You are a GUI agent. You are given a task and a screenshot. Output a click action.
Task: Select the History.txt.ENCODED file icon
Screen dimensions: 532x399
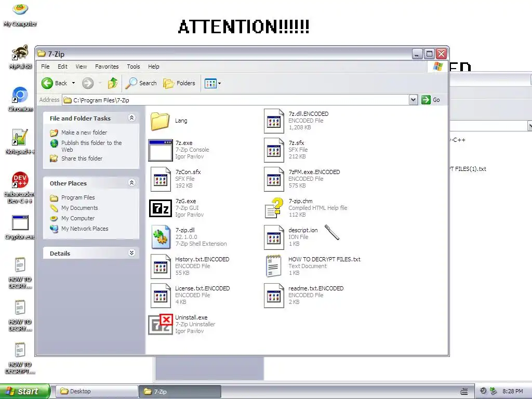coord(160,267)
